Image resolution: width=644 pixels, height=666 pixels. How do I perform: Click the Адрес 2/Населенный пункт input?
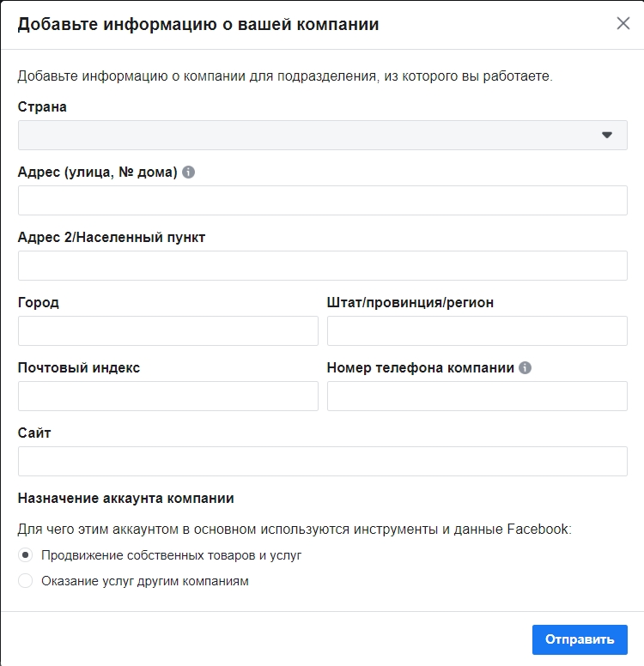pyautogui.click(x=323, y=265)
